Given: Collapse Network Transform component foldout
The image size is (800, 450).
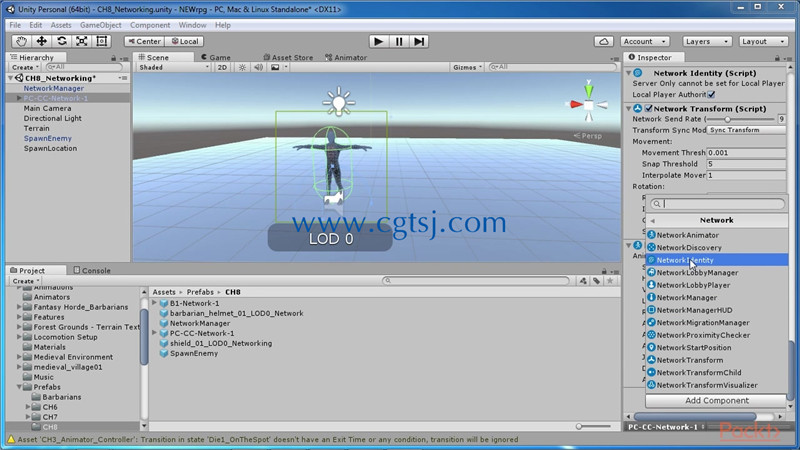Looking at the screenshot, I should pos(629,108).
